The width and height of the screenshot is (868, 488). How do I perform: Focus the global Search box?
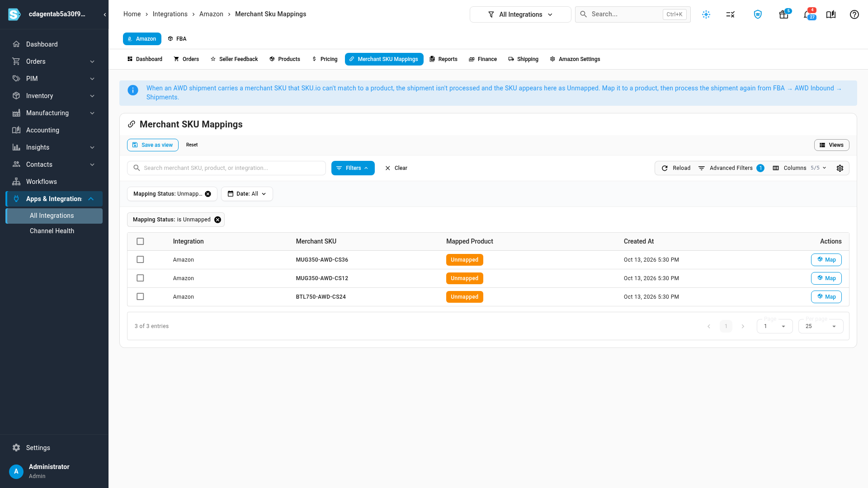point(633,14)
